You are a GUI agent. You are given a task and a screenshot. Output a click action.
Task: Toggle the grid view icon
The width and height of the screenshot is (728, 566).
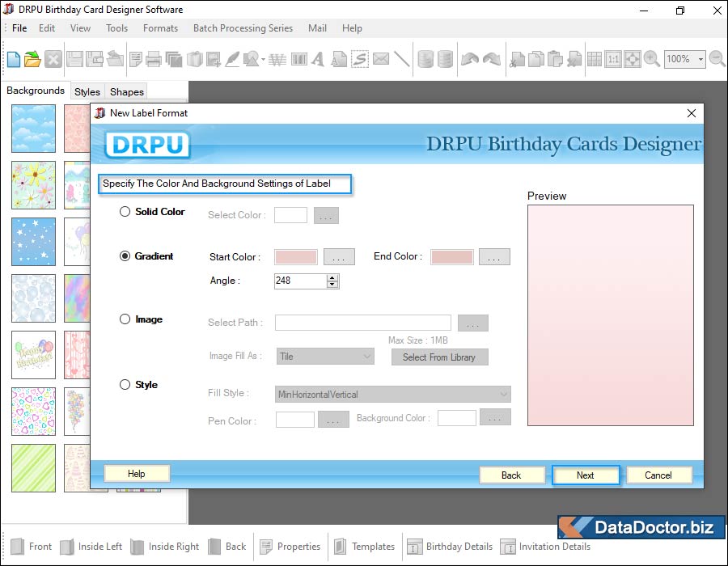[595, 59]
